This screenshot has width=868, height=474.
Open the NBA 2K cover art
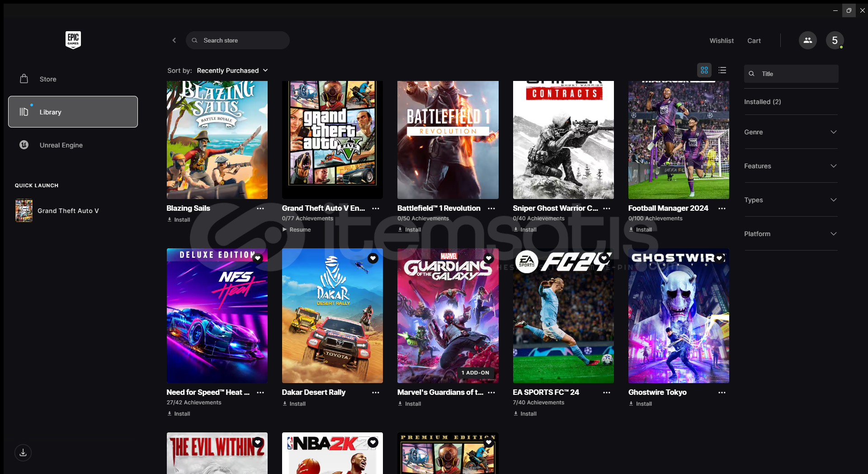(x=332, y=453)
